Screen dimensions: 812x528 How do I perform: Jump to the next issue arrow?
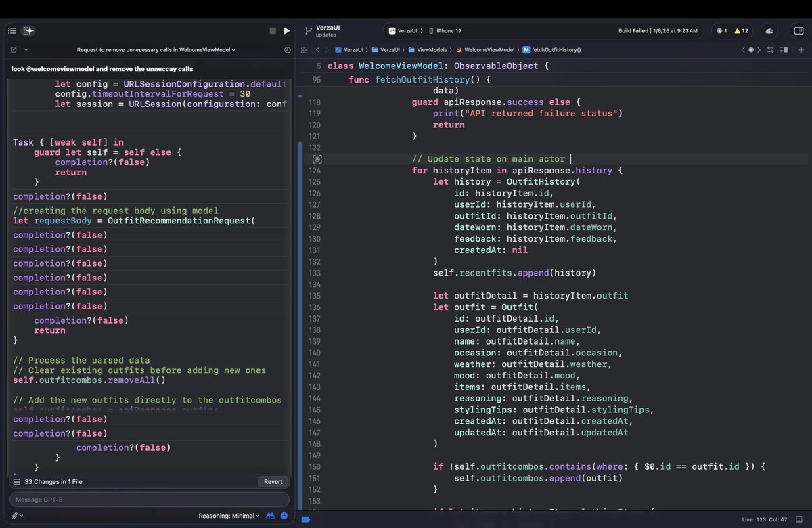click(x=759, y=50)
